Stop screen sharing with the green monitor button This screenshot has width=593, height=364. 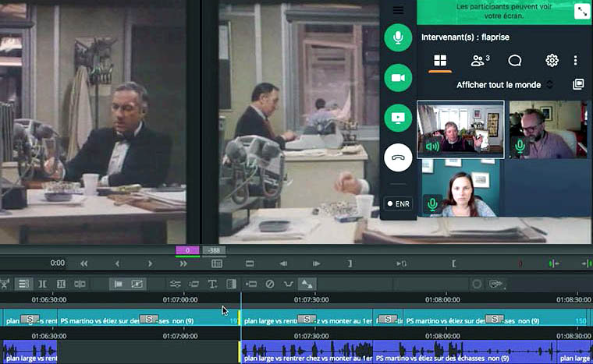pyautogui.click(x=398, y=118)
